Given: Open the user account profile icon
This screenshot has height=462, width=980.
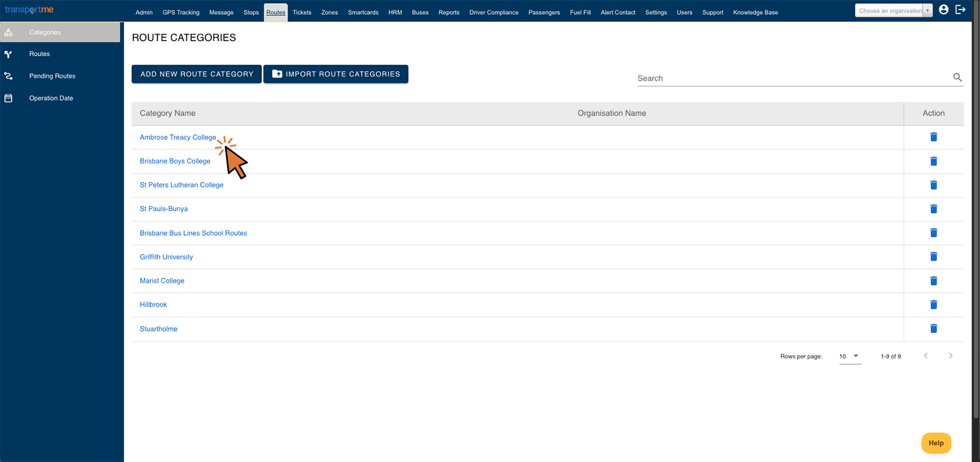Looking at the screenshot, I should 943,9.
